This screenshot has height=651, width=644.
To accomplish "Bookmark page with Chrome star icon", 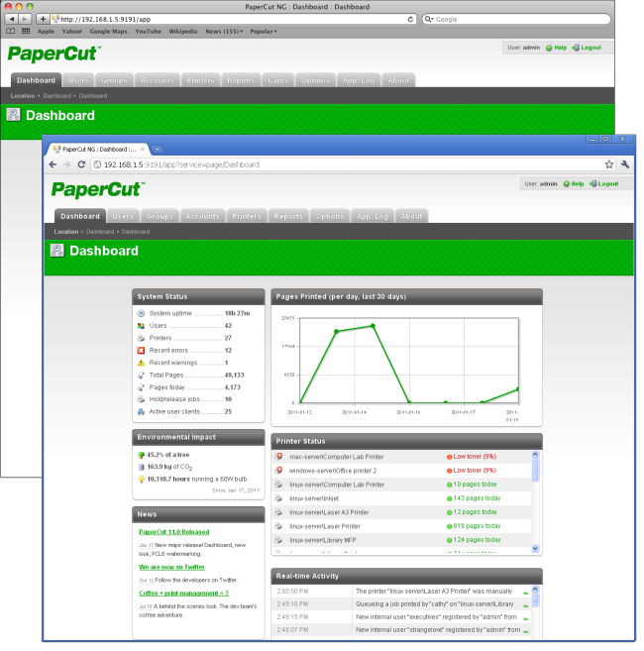I will [x=609, y=164].
